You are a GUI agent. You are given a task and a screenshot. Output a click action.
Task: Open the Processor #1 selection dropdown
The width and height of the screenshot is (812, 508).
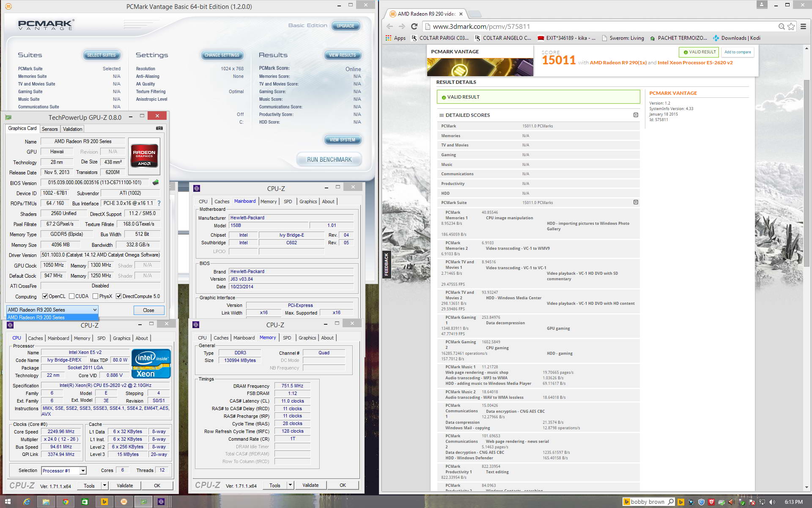click(64, 471)
